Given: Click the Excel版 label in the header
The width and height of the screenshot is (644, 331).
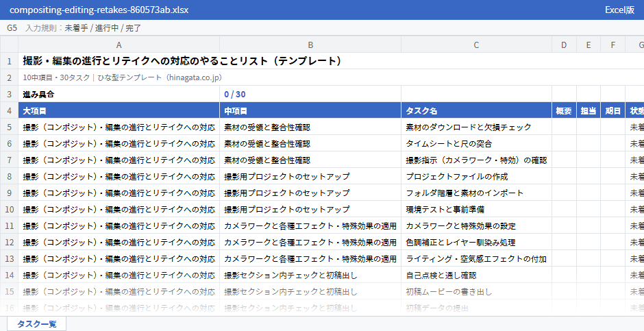Looking at the screenshot, I should pos(619,10).
